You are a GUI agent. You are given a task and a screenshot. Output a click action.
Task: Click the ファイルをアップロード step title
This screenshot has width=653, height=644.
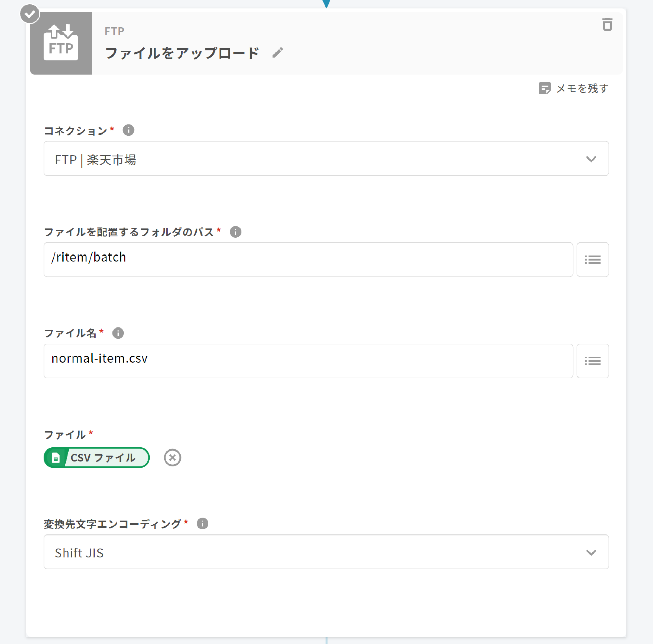coord(182,53)
